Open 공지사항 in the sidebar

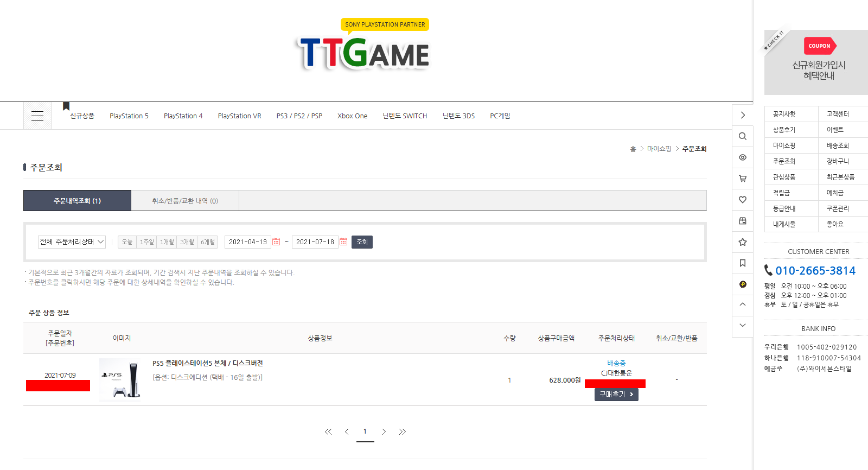(x=784, y=114)
